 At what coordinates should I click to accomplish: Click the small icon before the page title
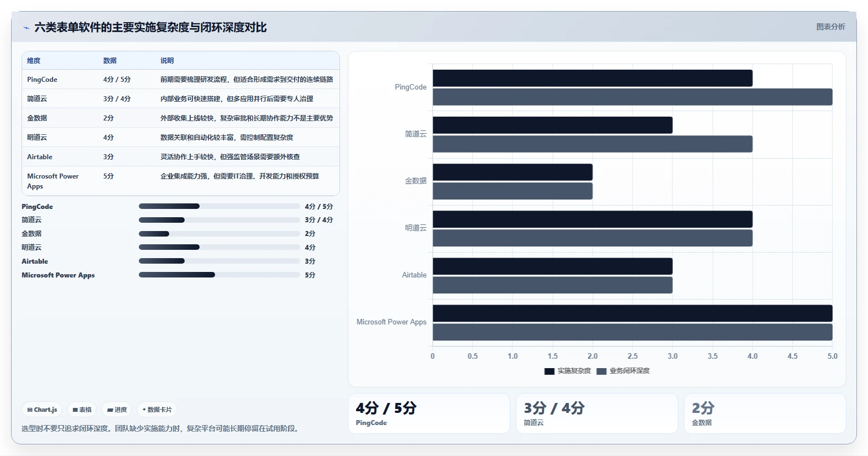pos(26,28)
